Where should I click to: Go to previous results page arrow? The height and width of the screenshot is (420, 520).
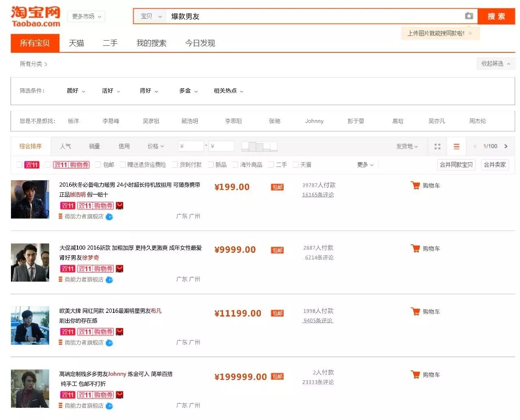point(474,146)
